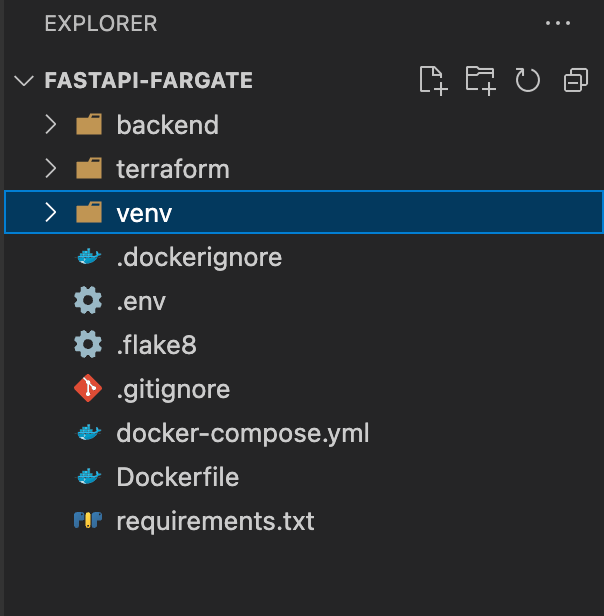Collapse all folders in Explorer
This screenshot has height=616, width=604.
(x=576, y=81)
